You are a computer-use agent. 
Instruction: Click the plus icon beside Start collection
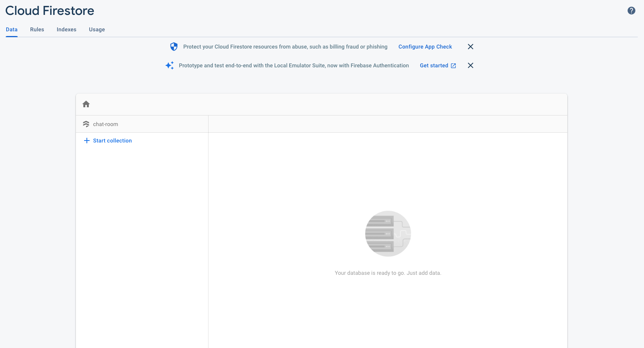[x=87, y=141]
